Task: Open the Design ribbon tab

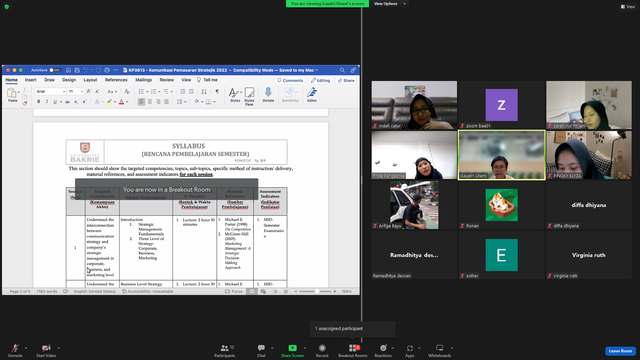Action: (69, 80)
